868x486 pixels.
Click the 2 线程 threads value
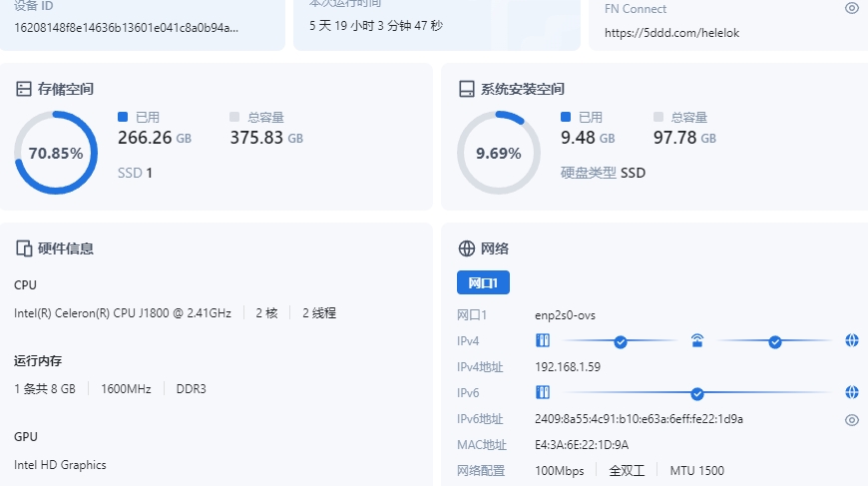(319, 313)
